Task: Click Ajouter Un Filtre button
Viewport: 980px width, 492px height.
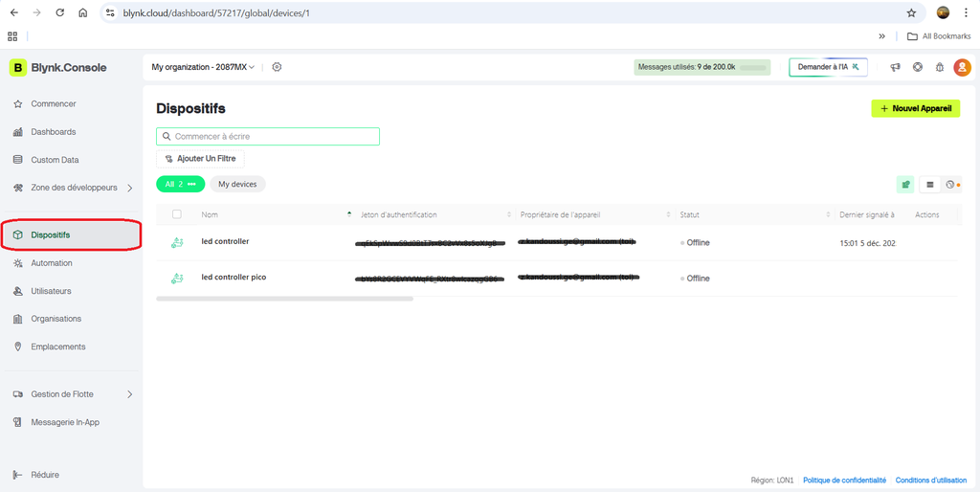Action: point(200,159)
